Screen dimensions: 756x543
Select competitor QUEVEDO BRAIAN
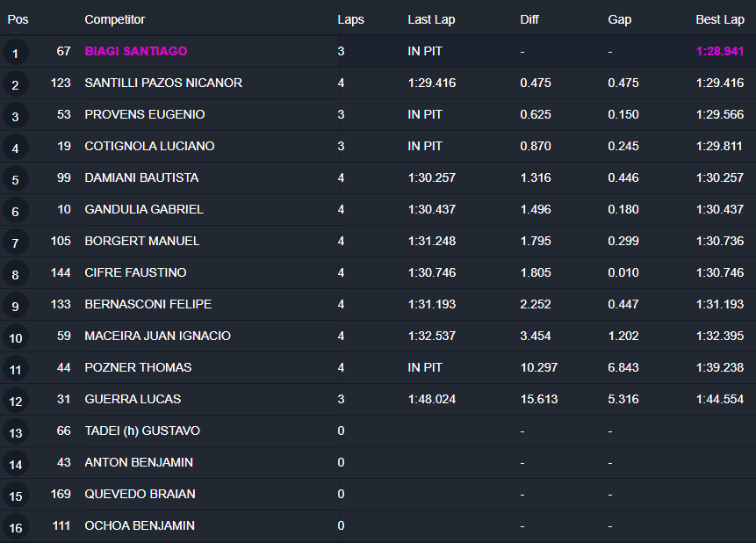pos(140,494)
